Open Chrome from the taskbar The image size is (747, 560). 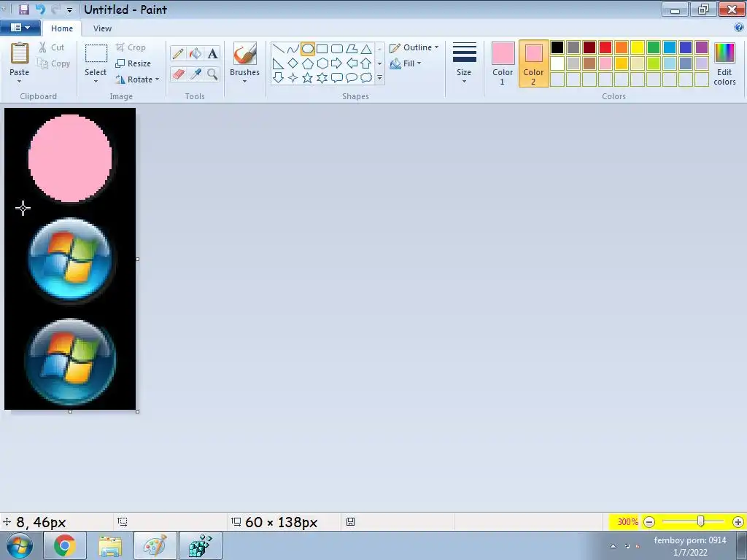65,545
